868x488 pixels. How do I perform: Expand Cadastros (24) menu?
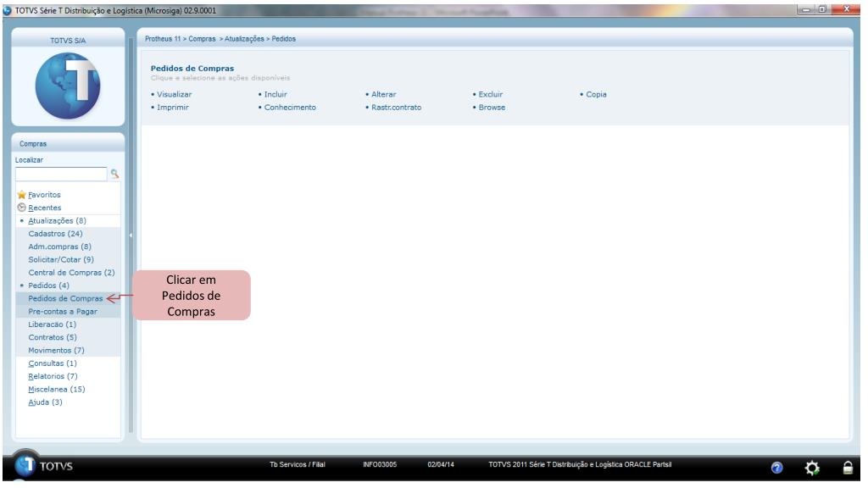tap(55, 234)
